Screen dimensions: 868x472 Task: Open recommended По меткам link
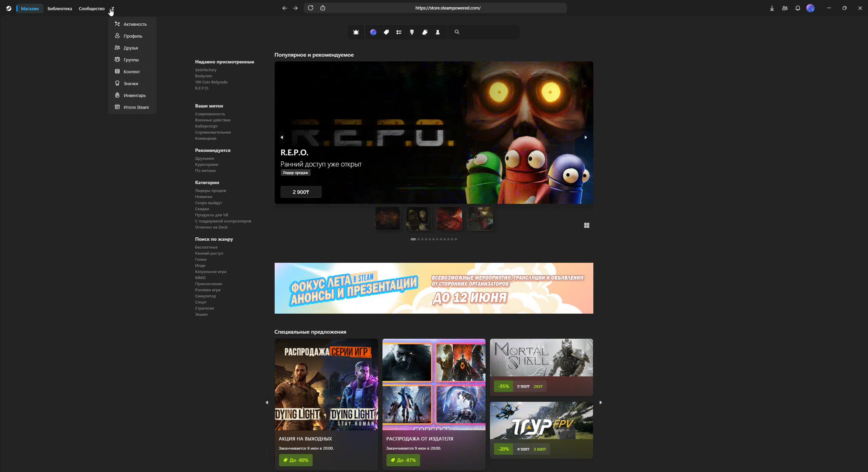(205, 171)
